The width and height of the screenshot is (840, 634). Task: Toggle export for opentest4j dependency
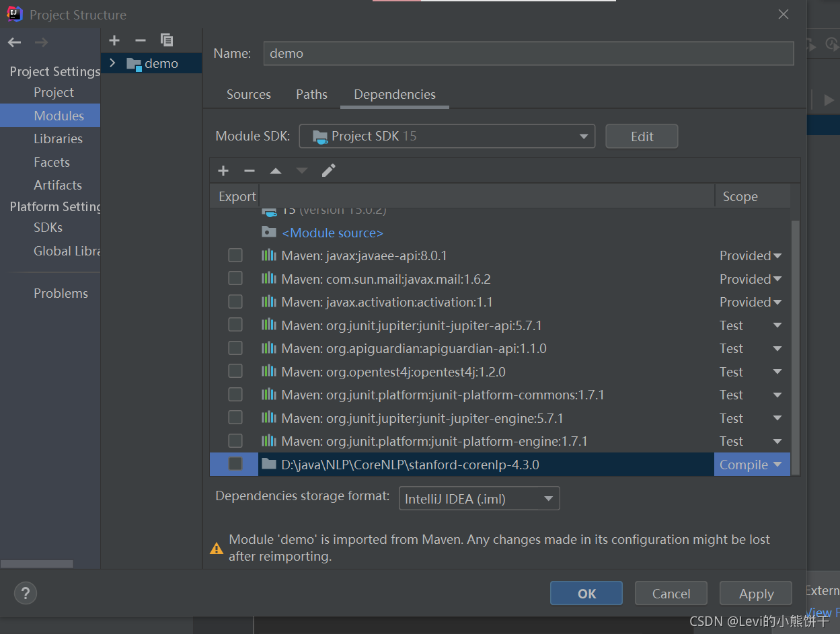tap(235, 371)
